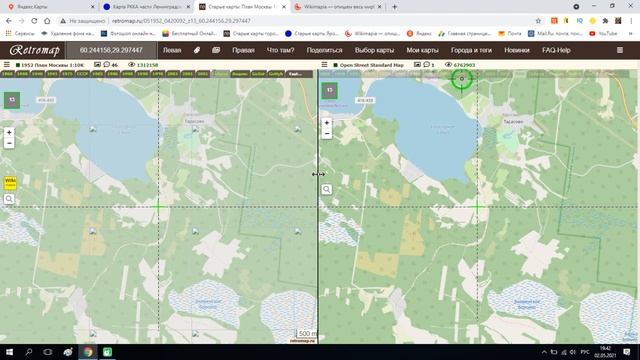Screen dimensions: 640x360
Task: Click the browser address bar URL
Action: (x=181, y=21)
